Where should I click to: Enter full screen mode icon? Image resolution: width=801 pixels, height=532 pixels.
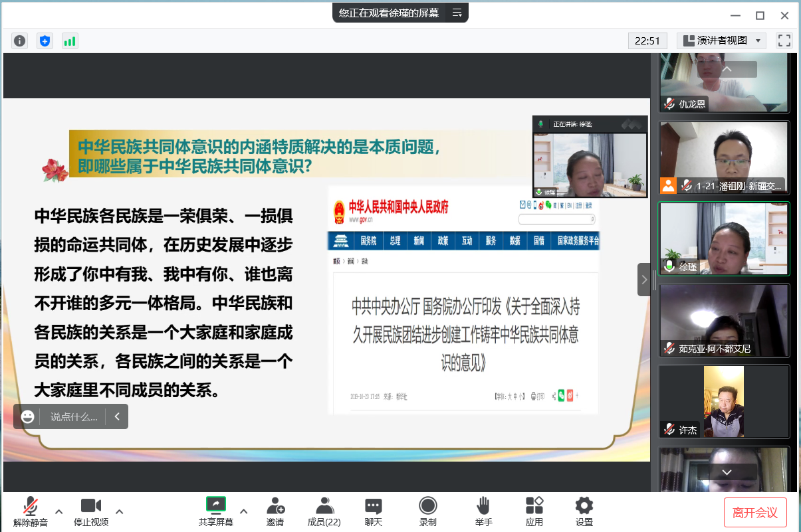point(784,41)
